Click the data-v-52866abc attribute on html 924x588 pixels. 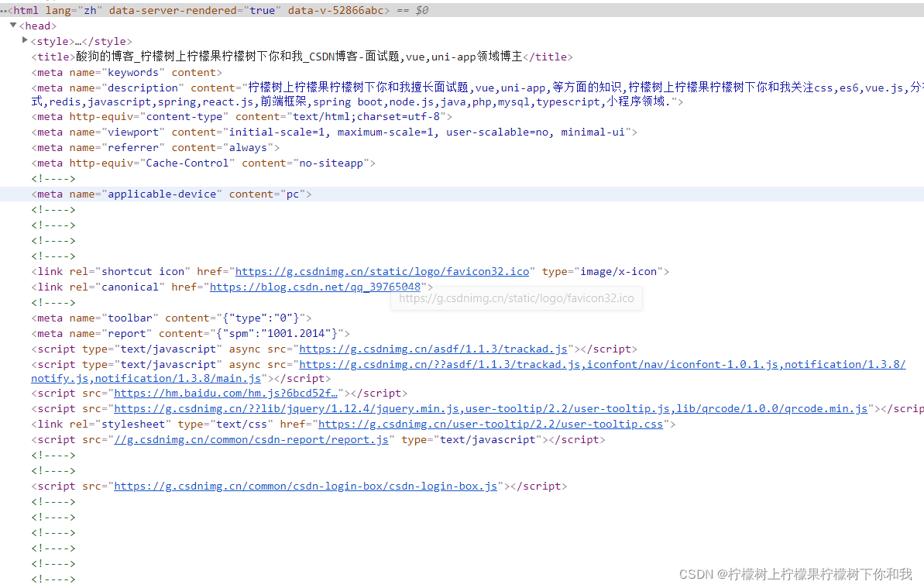tap(336, 10)
